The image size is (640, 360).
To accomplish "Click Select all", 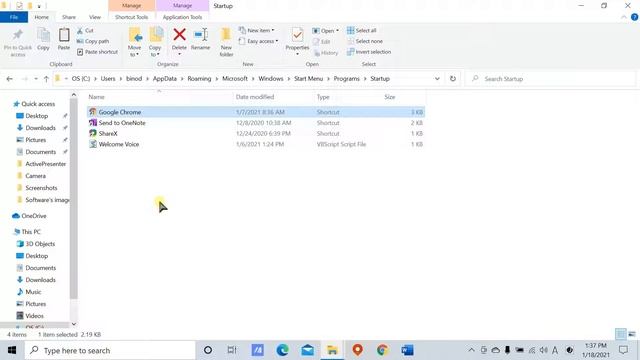I will tap(362, 31).
